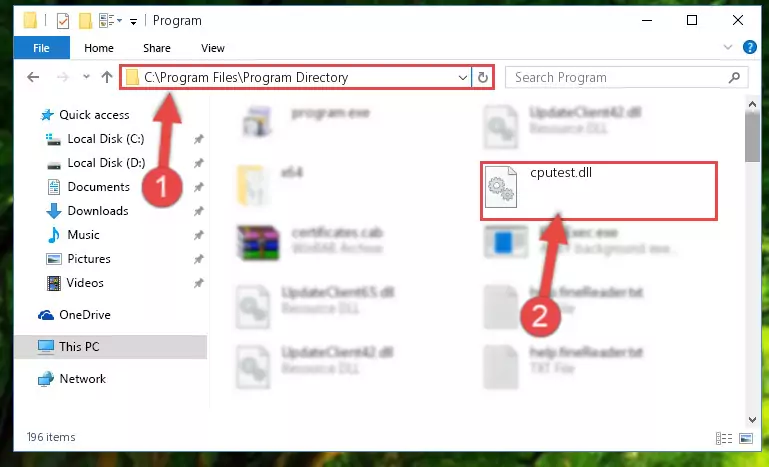Unpin Documents pin icon
This screenshot has height=467, width=769.
click(x=198, y=187)
